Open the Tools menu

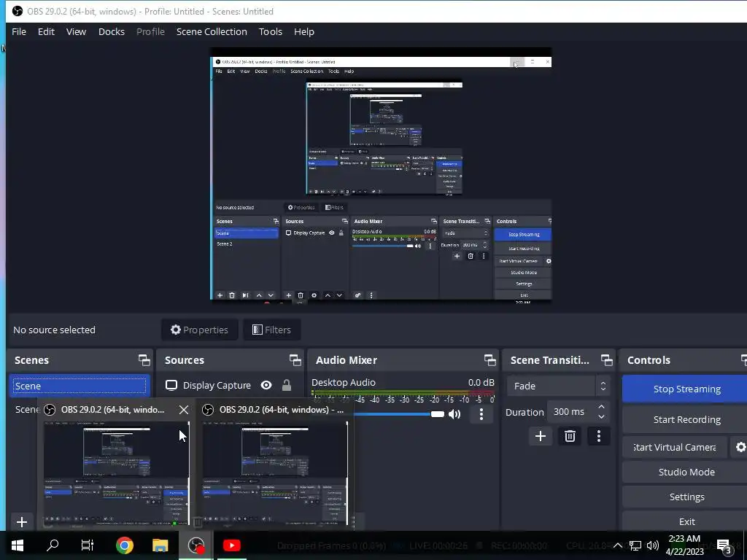click(271, 32)
